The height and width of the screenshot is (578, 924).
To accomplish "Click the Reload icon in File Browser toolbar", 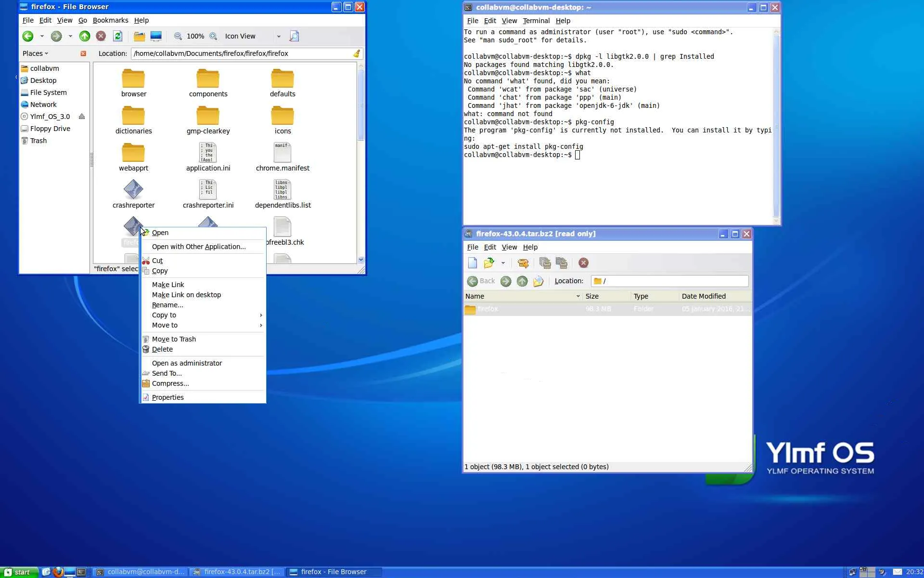I will 117,36.
